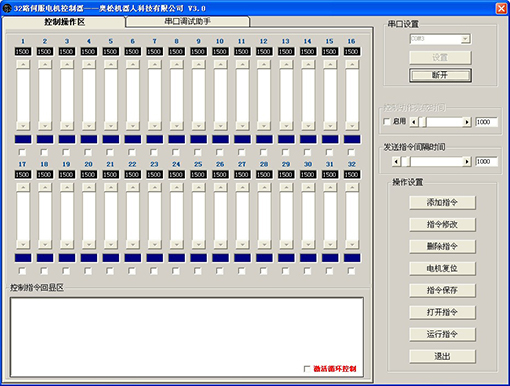Click down arrow of channel 25 slider
The width and height of the screenshot is (510, 386).
[x=199, y=244]
